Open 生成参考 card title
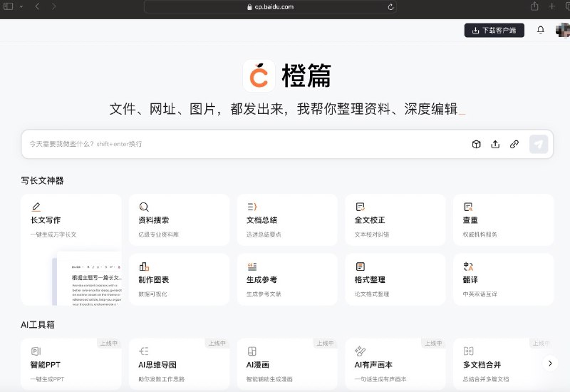 tap(261, 279)
